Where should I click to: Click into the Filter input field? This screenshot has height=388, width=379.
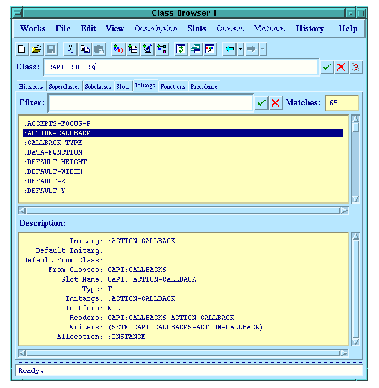151,103
